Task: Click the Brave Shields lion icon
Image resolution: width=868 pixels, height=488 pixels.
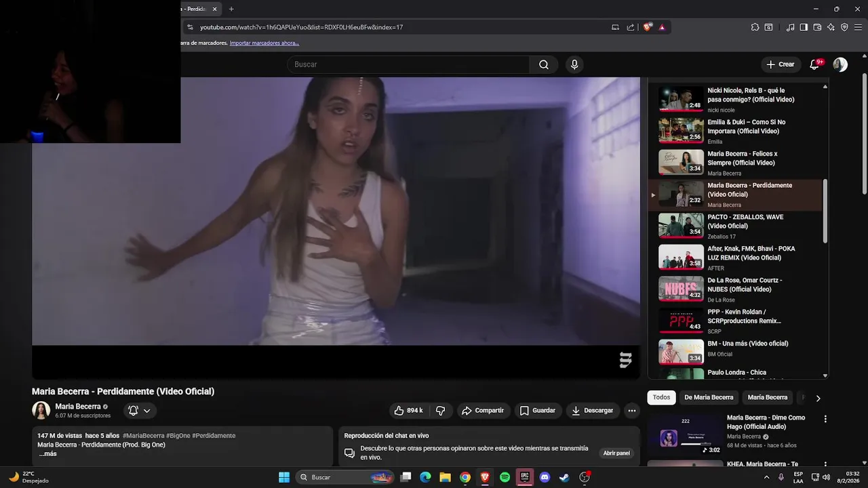Action: pos(648,27)
